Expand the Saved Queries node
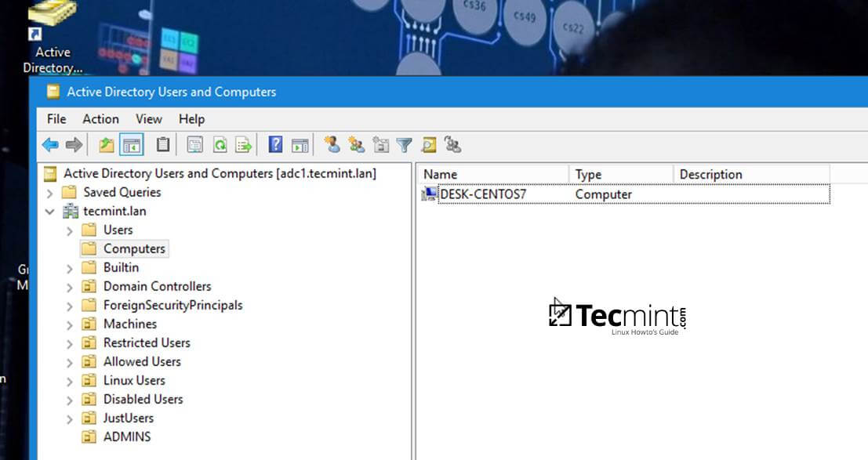This screenshot has width=868, height=460. 50,193
